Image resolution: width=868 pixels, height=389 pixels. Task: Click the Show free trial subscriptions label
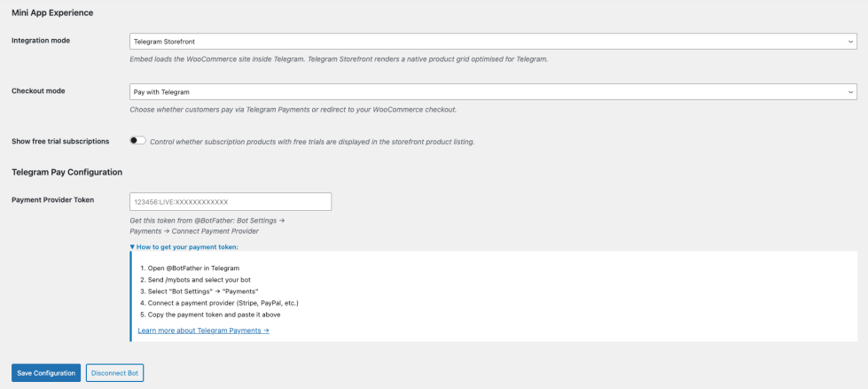(x=60, y=141)
